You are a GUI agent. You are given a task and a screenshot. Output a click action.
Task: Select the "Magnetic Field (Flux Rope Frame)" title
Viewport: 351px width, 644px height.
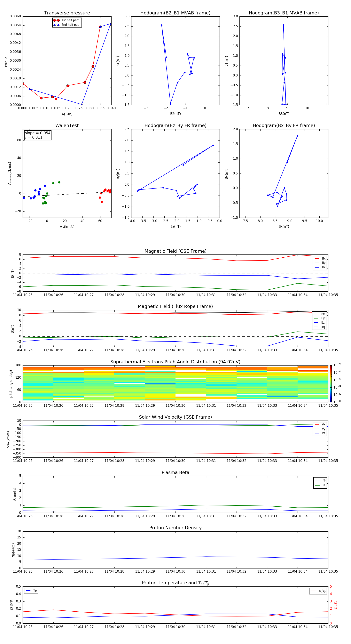pos(175,307)
